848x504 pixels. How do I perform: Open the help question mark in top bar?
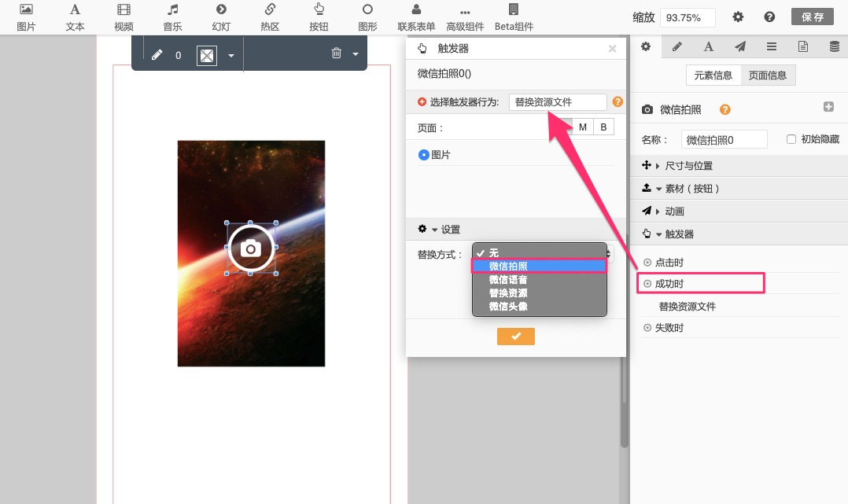pos(769,17)
